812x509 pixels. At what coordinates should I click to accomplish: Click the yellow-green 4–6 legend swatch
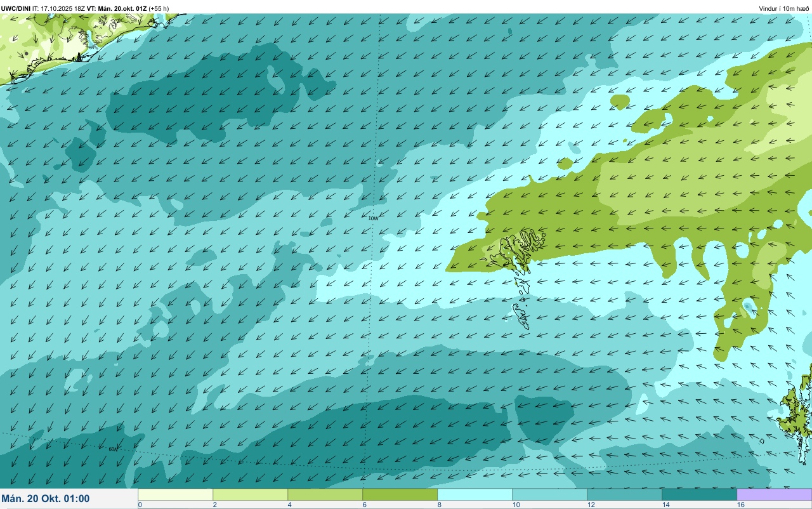pyautogui.click(x=325, y=494)
